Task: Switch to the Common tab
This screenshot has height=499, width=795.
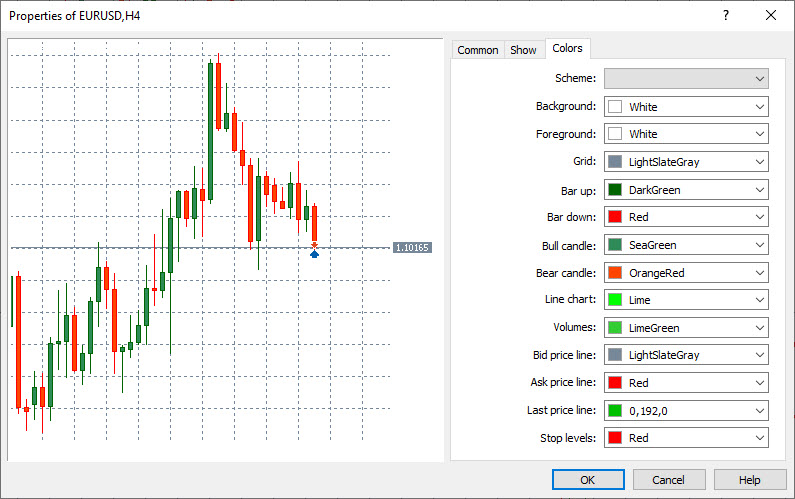Action: point(478,50)
